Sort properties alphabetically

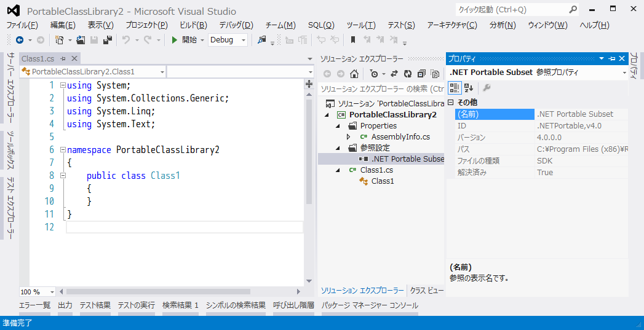pyautogui.click(x=469, y=87)
